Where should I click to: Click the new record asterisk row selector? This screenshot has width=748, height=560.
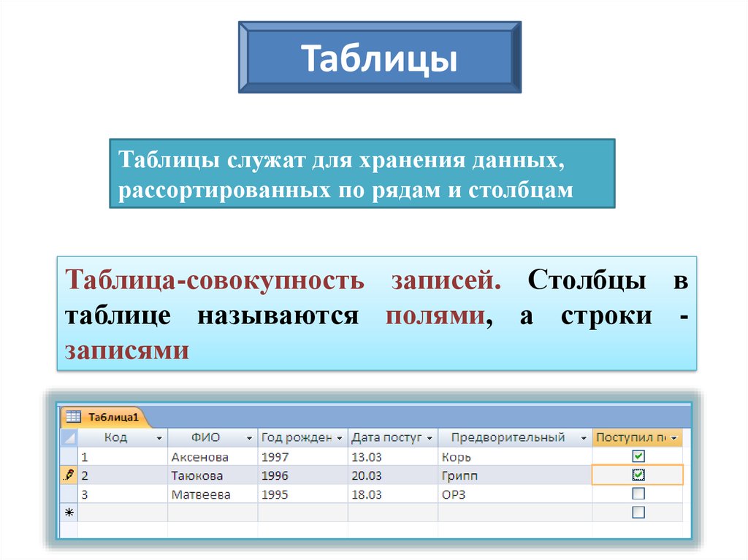[x=69, y=513]
